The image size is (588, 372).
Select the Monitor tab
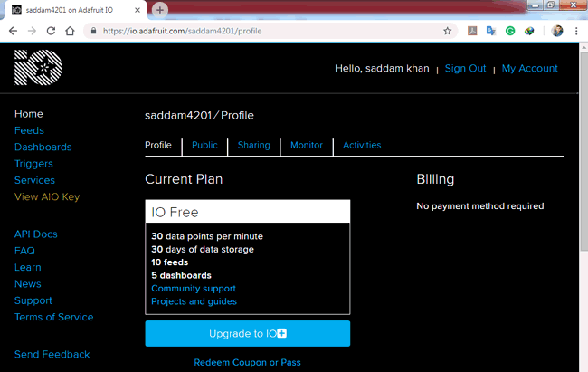point(306,145)
